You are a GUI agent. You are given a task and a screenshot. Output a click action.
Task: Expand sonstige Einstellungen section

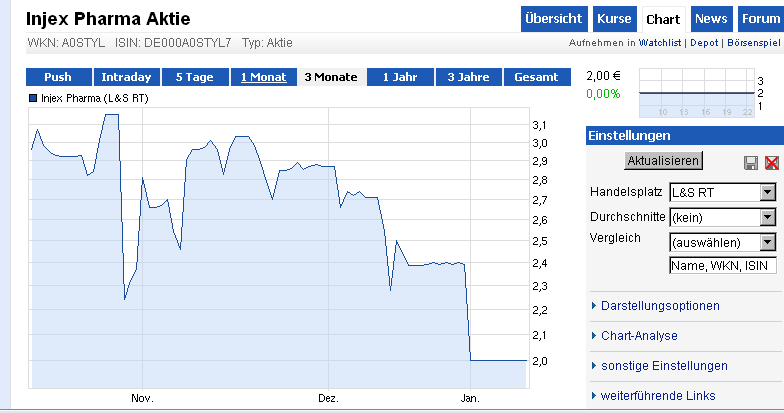664,366
